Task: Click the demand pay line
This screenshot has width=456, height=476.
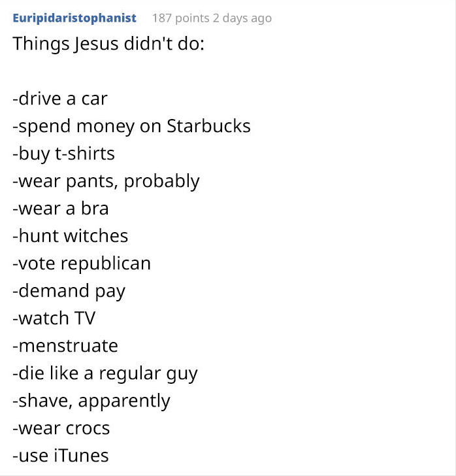Action: pos(69,292)
